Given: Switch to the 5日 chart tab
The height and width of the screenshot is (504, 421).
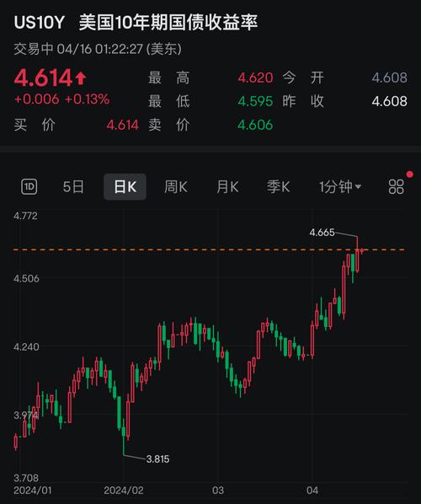Looking at the screenshot, I should pos(73,187).
